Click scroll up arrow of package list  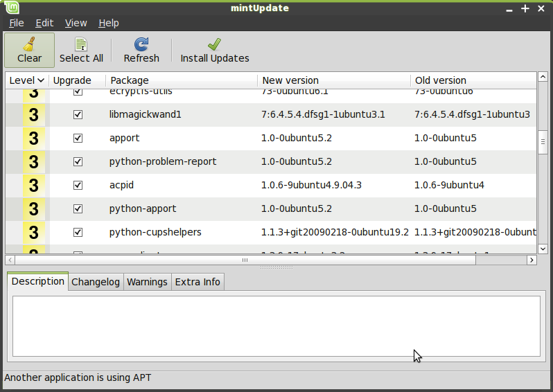543,76
